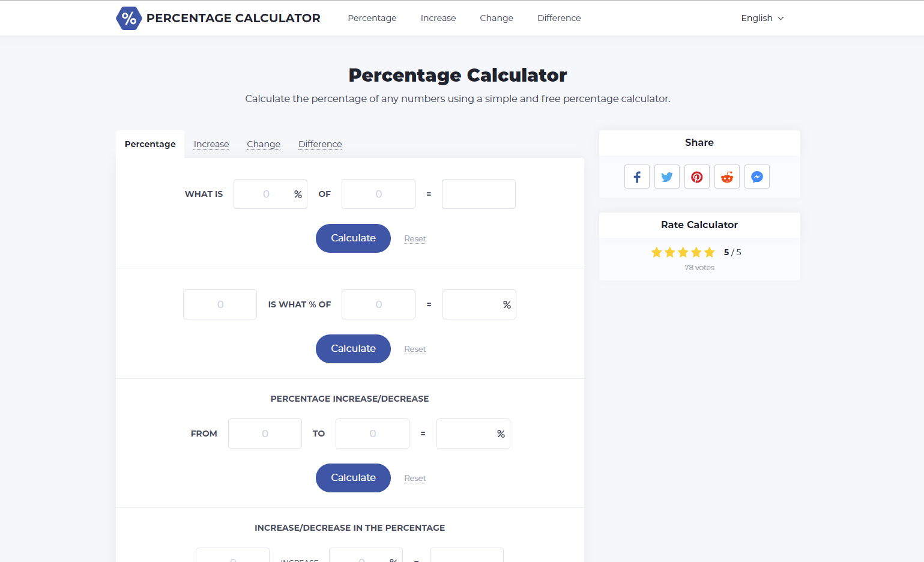Share the page on Facebook
924x562 pixels.
click(636, 176)
